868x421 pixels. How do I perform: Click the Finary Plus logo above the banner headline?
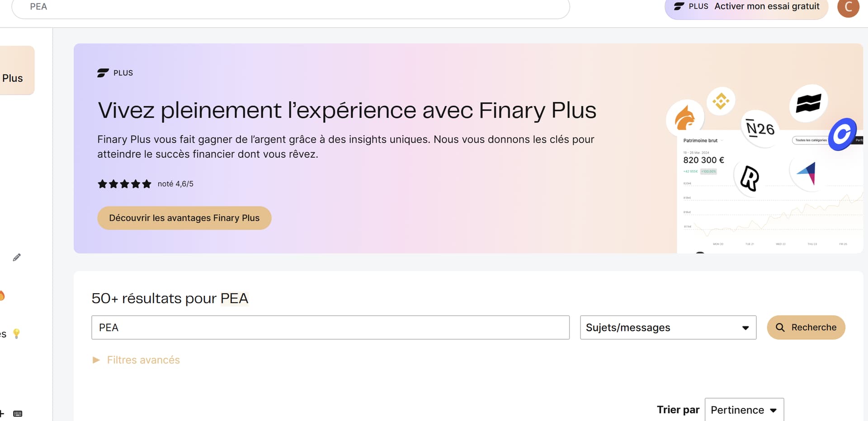[x=115, y=73]
